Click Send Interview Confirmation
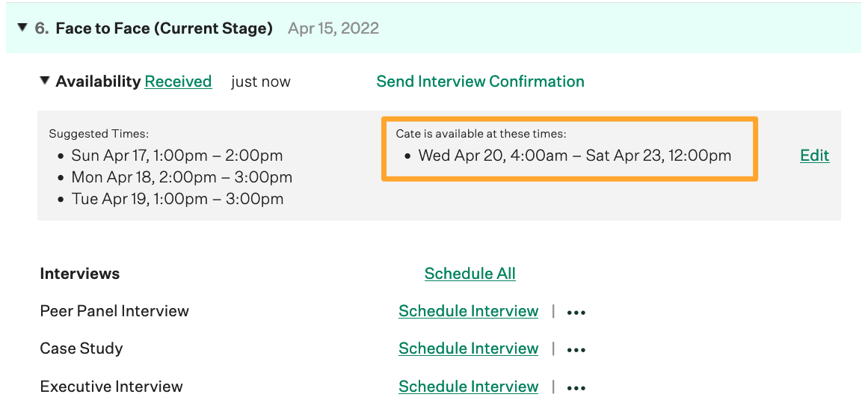The width and height of the screenshot is (868, 415). click(x=480, y=82)
